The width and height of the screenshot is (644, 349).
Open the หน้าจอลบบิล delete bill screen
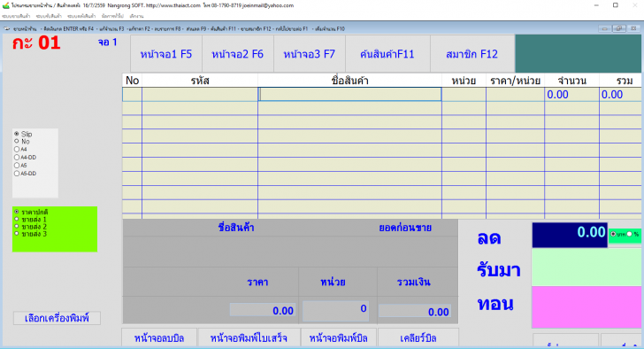pyautogui.click(x=159, y=337)
